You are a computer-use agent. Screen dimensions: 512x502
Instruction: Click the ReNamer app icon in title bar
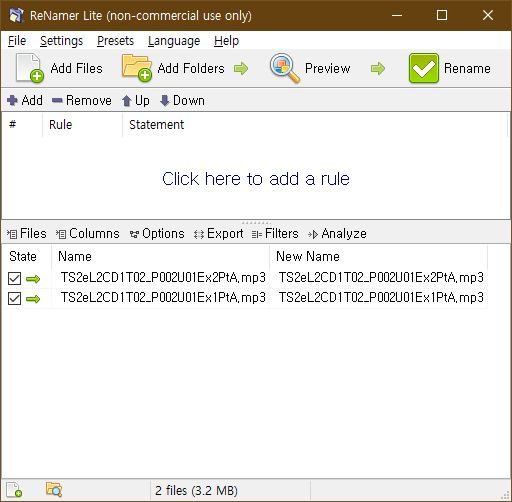click(16, 15)
